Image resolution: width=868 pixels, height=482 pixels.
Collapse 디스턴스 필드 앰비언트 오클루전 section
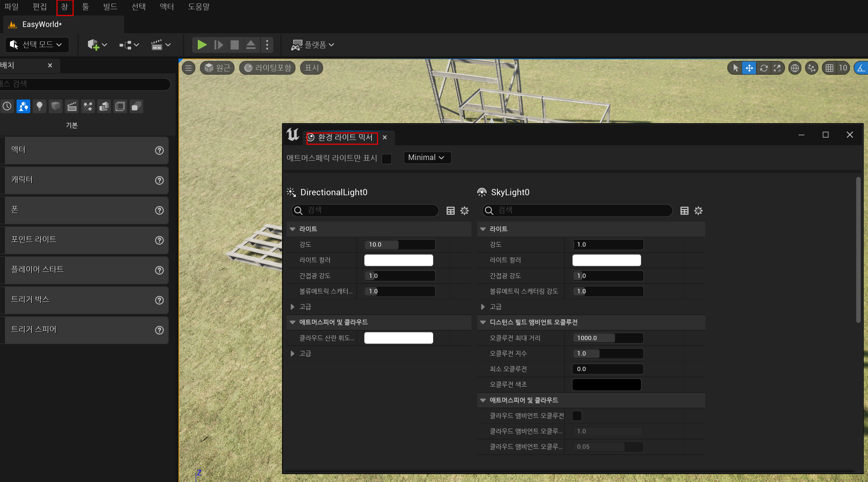(483, 322)
